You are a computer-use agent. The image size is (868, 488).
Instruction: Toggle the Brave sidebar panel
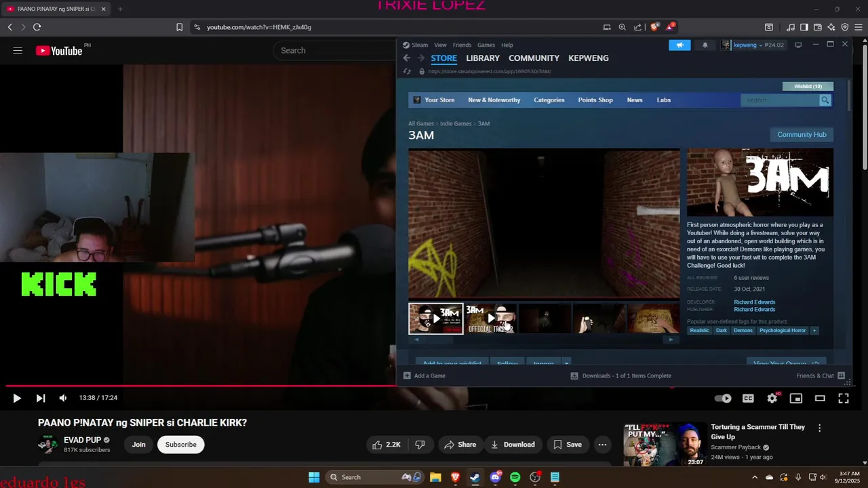[804, 27]
